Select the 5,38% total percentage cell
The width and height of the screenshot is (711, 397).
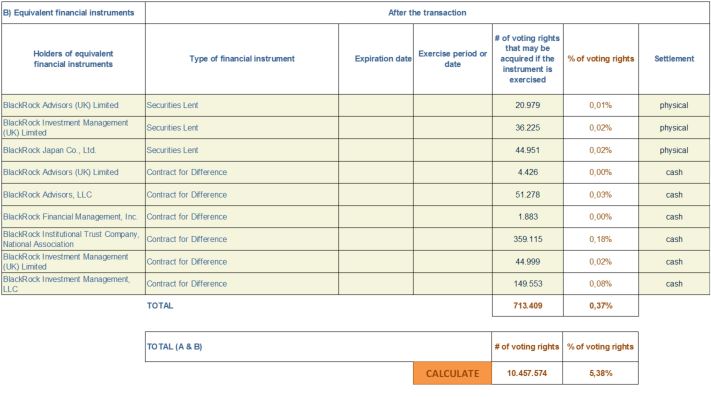coord(600,373)
